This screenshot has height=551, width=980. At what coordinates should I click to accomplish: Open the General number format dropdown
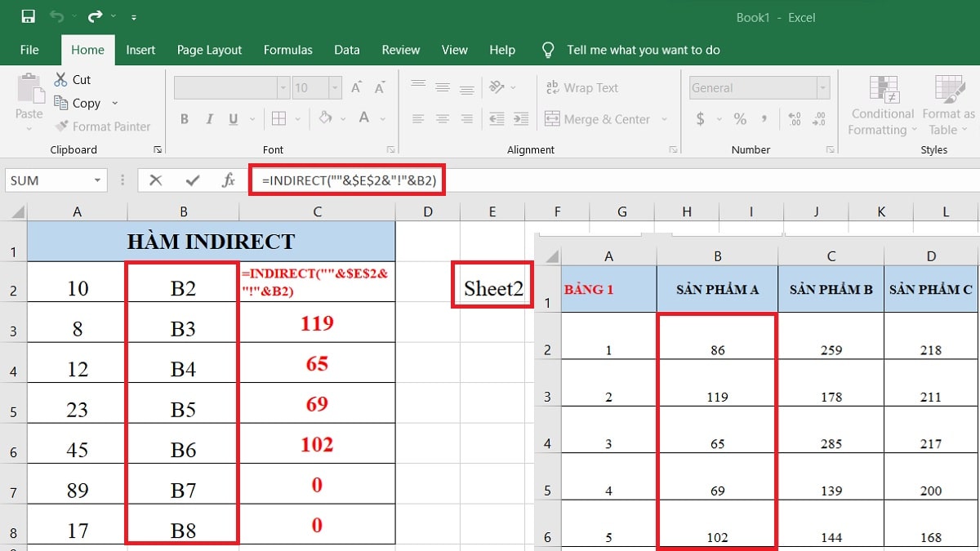[821, 87]
